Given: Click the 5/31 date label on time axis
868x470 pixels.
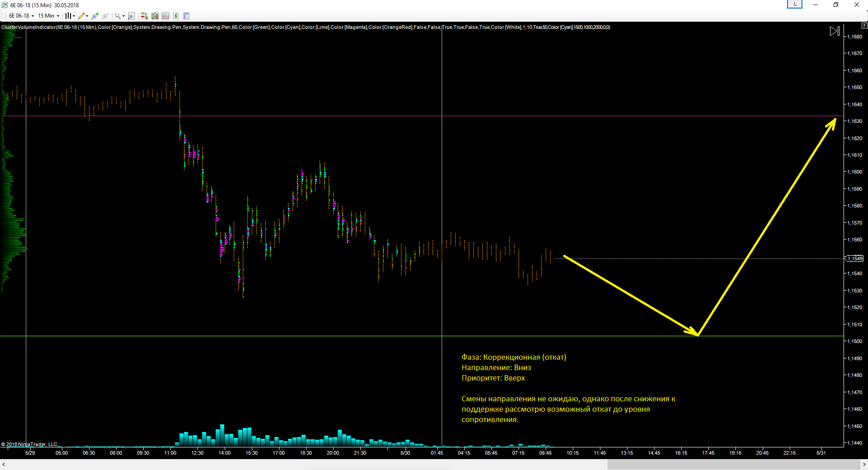Looking at the screenshot, I should tap(821, 453).
